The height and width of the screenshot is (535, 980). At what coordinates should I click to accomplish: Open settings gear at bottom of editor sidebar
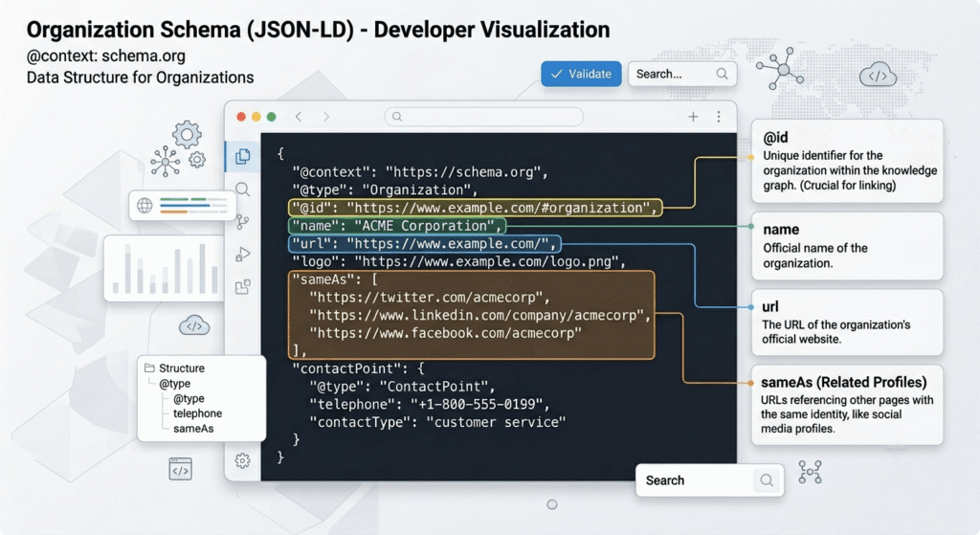pos(242,461)
